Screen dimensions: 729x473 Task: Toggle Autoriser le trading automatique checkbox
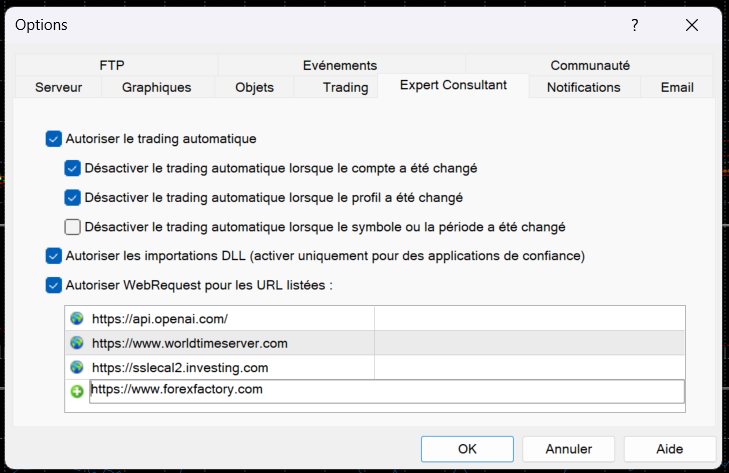(x=53, y=139)
